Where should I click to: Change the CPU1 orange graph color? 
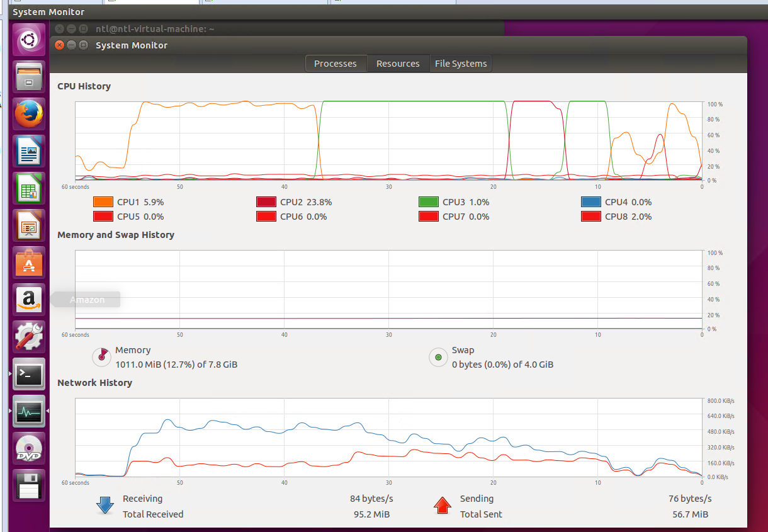click(x=103, y=202)
